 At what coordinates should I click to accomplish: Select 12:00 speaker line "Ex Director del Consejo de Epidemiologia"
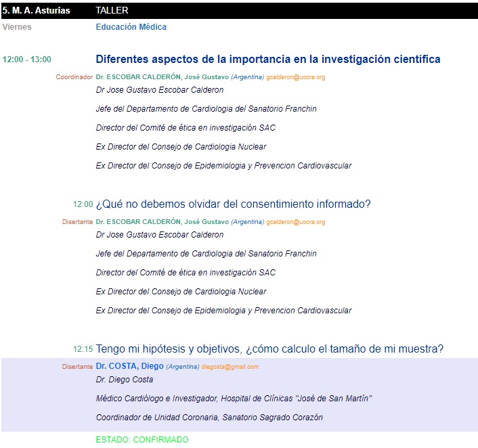pos(223,310)
